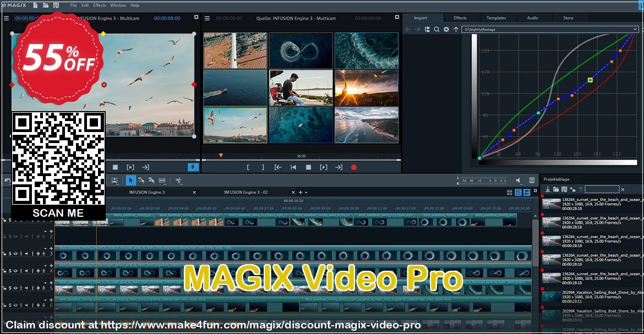Select the mouse pointer tool for single objects
The height and width of the screenshot is (334, 644).
coord(130,180)
